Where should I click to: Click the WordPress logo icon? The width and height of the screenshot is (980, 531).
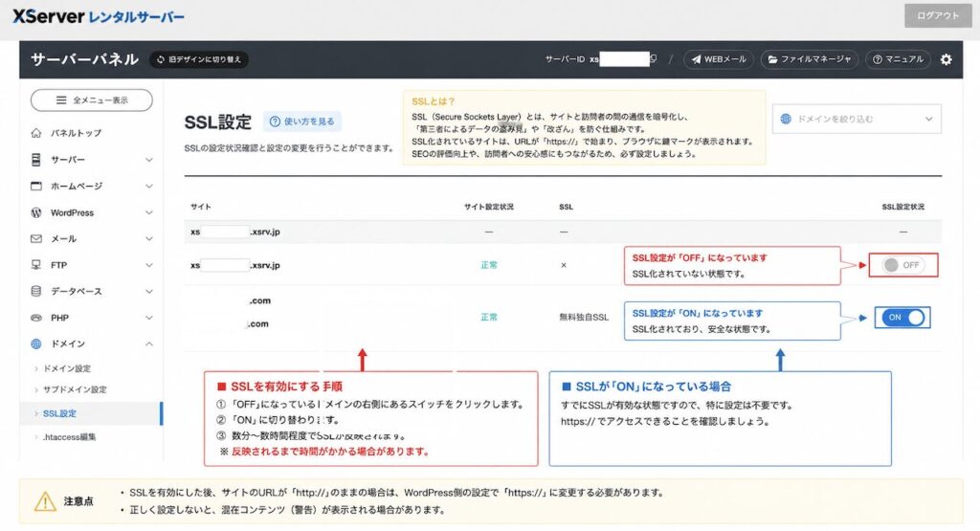(x=36, y=212)
